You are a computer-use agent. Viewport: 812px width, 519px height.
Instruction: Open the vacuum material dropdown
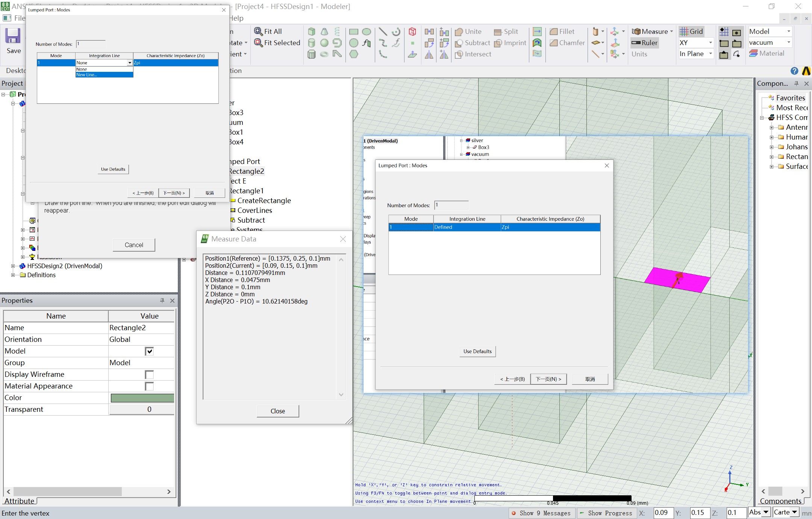pyautogui.click(x=789, y=42)
